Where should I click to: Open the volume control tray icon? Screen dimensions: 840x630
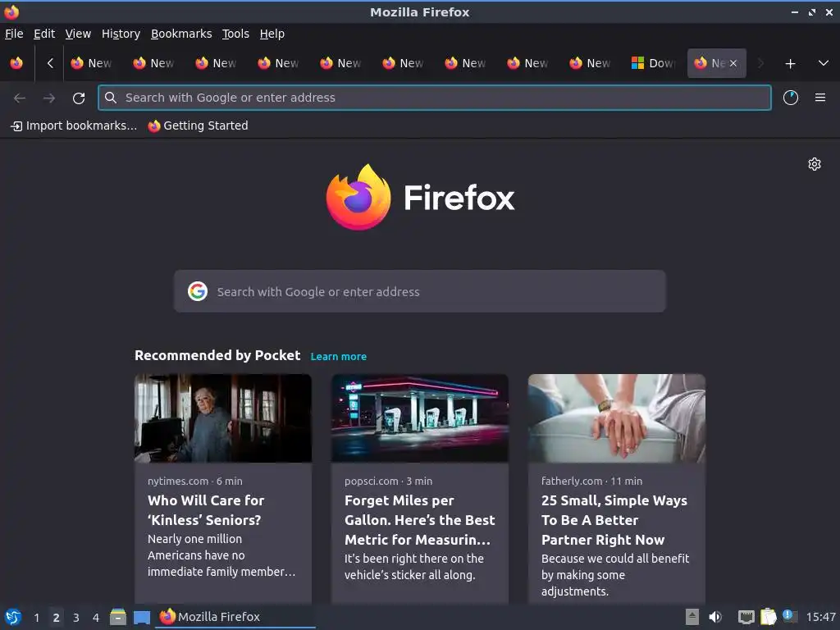(x=715, y=617)
